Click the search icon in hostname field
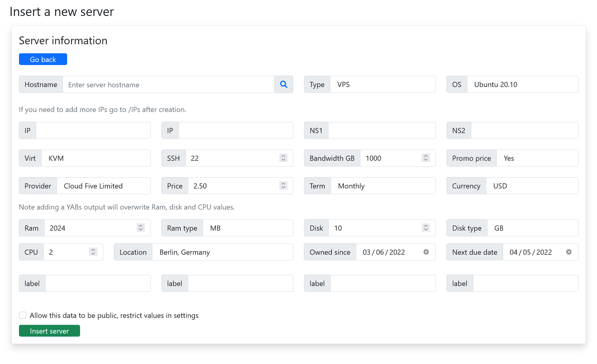 point(284,84)
